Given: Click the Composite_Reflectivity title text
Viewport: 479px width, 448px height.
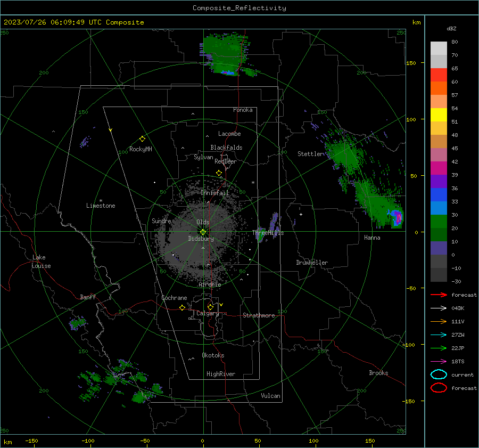Looking at the screenshot, I should (x=240, y=8).
